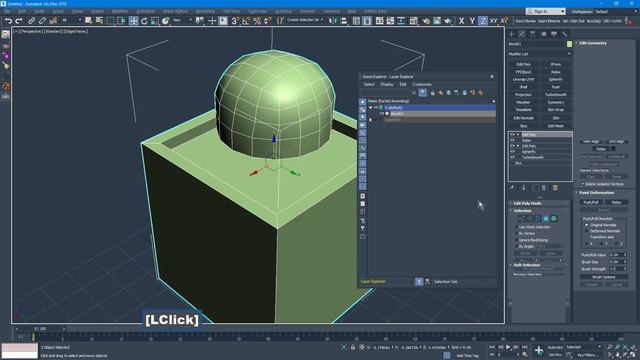
Task: Open the Create Selection Set dropdown
Action: coord(304,20)
